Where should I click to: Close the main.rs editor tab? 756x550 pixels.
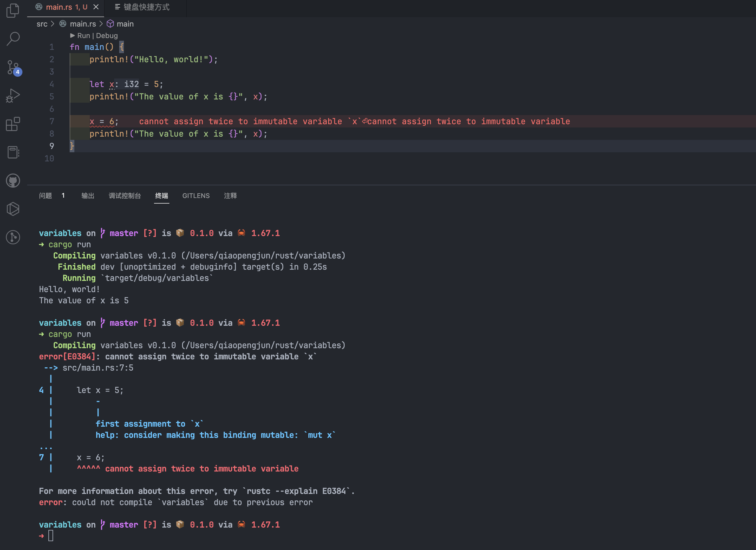coord(96,7)
